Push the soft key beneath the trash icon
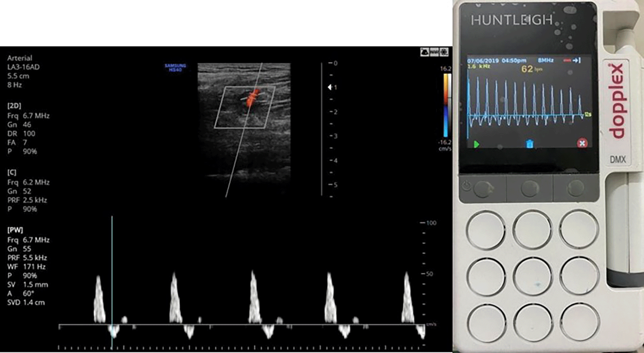Screen dimensions: 644x353 click(x=529, y=188)
